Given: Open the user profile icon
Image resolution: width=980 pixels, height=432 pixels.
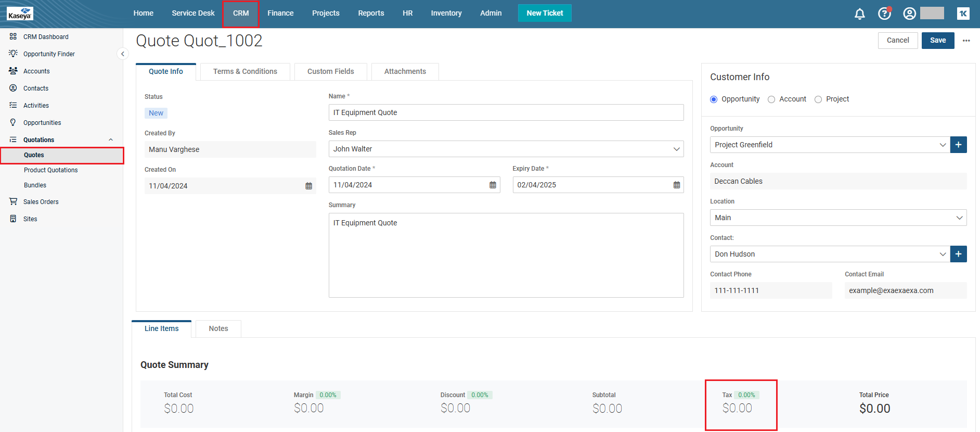Looking at the screenshot, I should pos(909,14).
